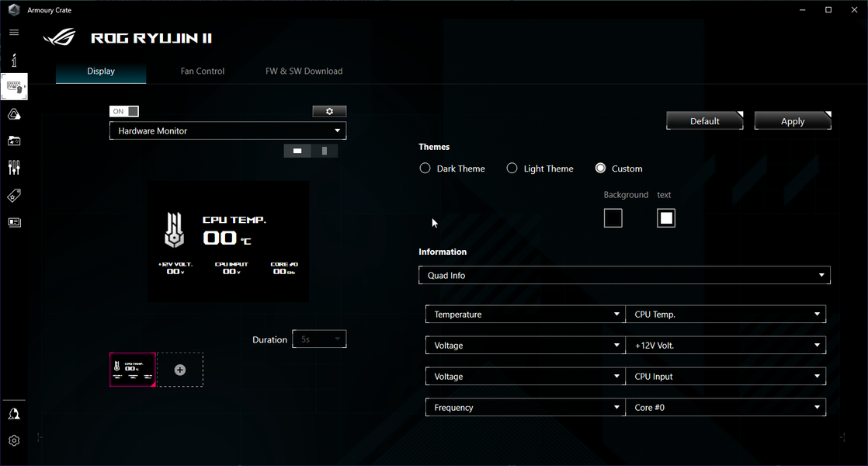
Task: Open Game Library sidebar icon
Action: pyautogui.click(x=14, y=141)
